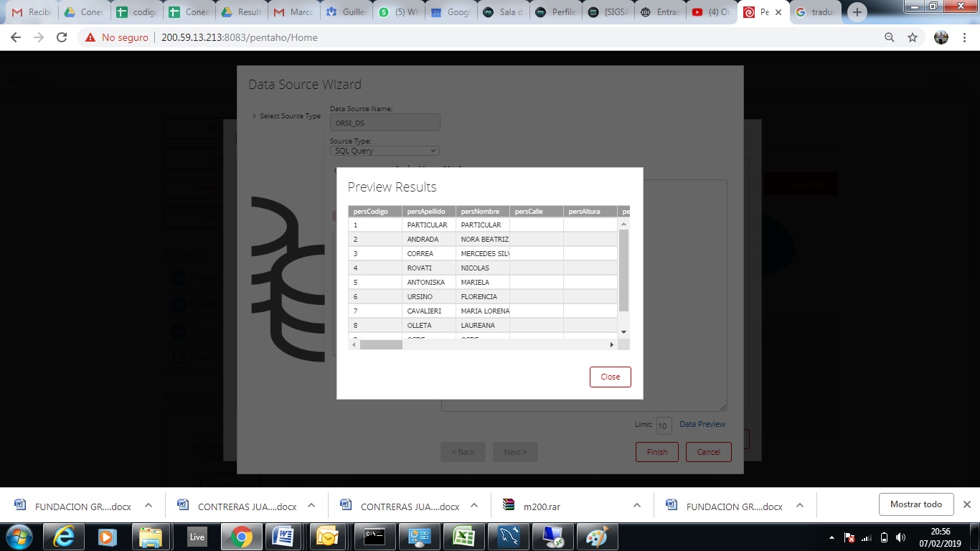This screenshot has height=551, width=980.
Task: Switch to the WhatsApp tab
Action: tap(397, 12)
